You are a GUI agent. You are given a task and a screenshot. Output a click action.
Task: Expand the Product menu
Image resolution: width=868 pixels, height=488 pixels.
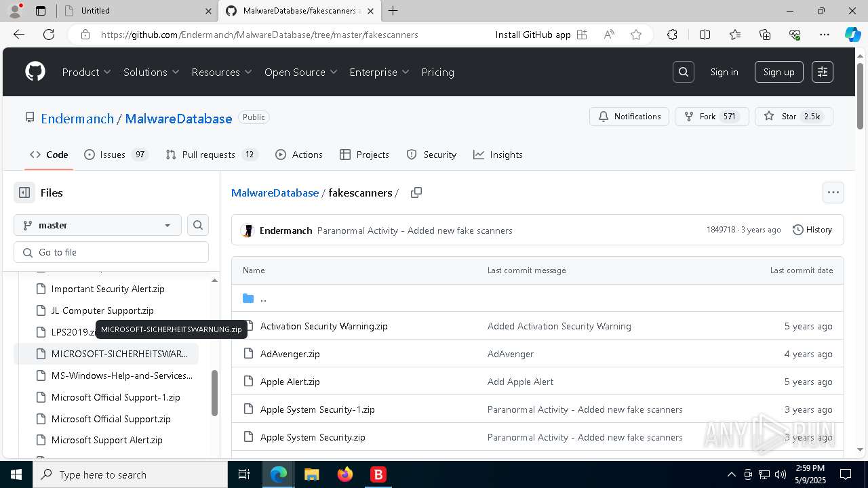(87, 72)
